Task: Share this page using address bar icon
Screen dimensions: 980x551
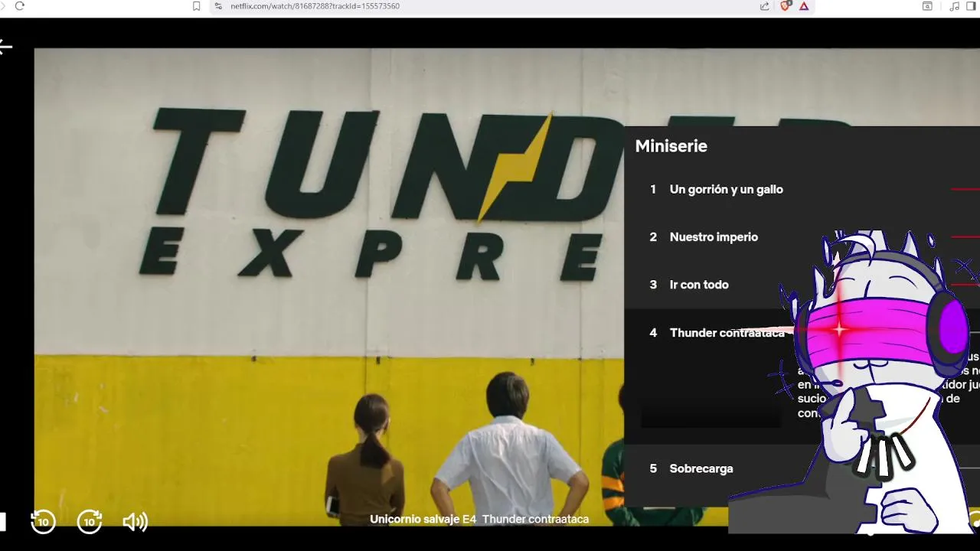Action: click(x=765, y=6)
